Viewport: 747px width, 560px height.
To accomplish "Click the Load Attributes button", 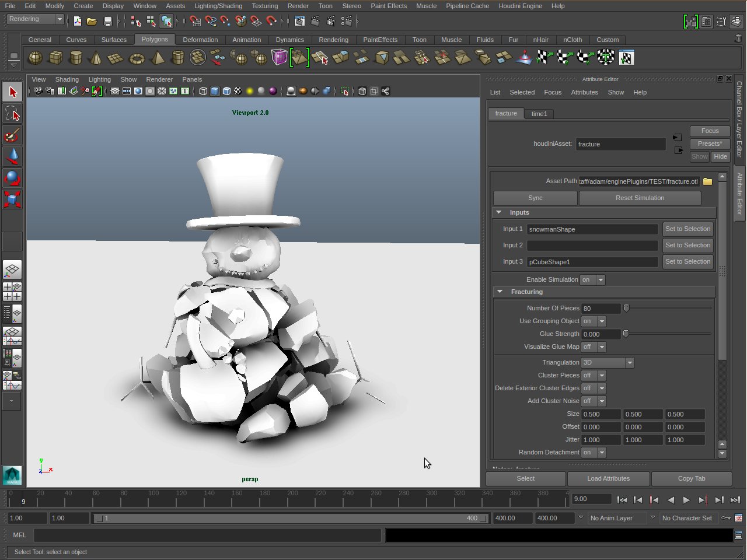I will [x=608, y=479].
